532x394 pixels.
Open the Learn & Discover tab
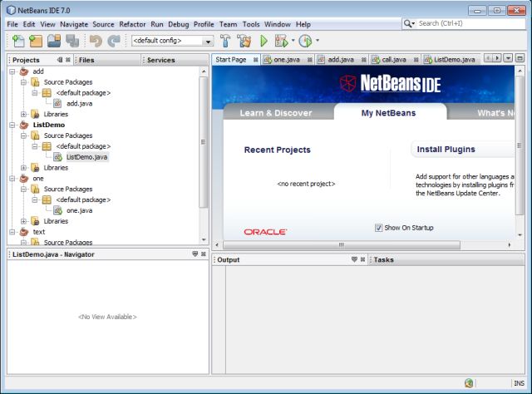pos(276,113)
